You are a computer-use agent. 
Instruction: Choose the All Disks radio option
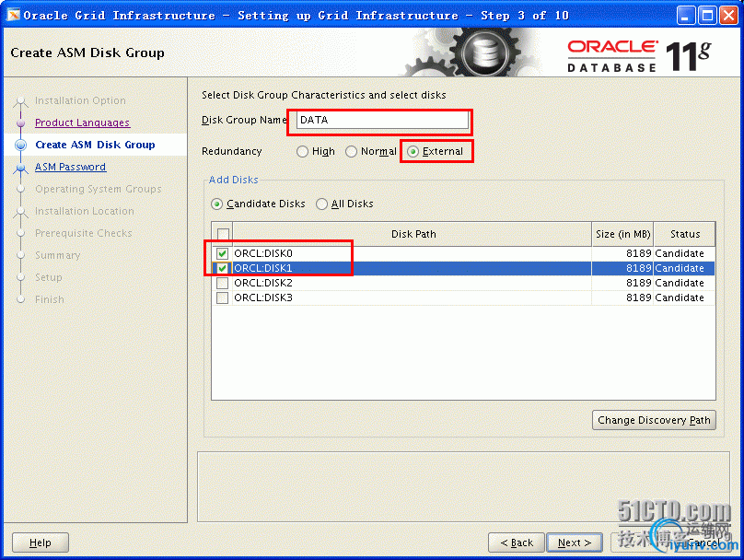(x=321, y=204)
